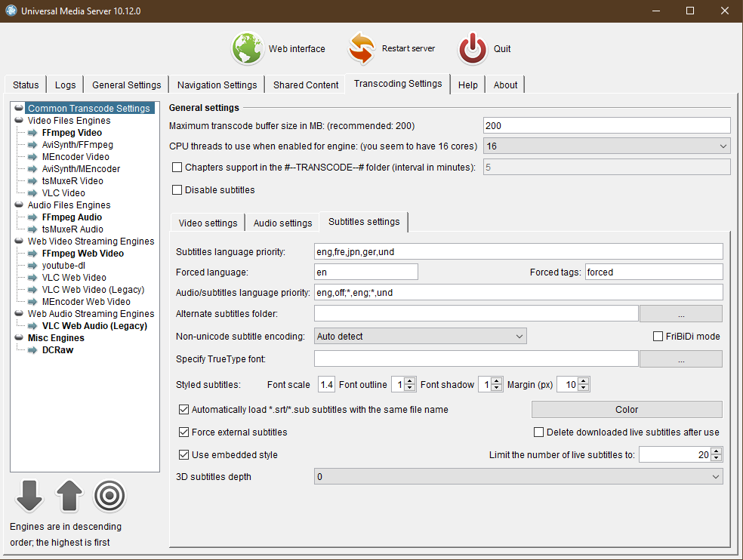Collapse Web Video Streaming Engines node
This screenshot has height=560, width=743.
tap(19, 242)
